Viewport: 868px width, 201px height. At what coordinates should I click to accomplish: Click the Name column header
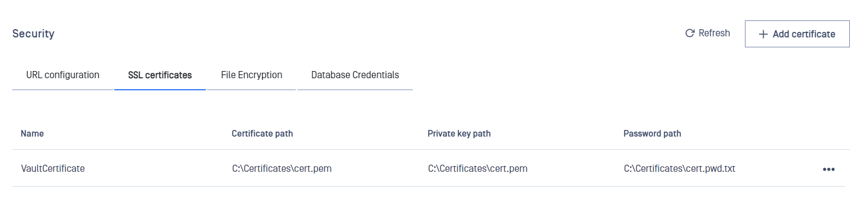(32, 133)
